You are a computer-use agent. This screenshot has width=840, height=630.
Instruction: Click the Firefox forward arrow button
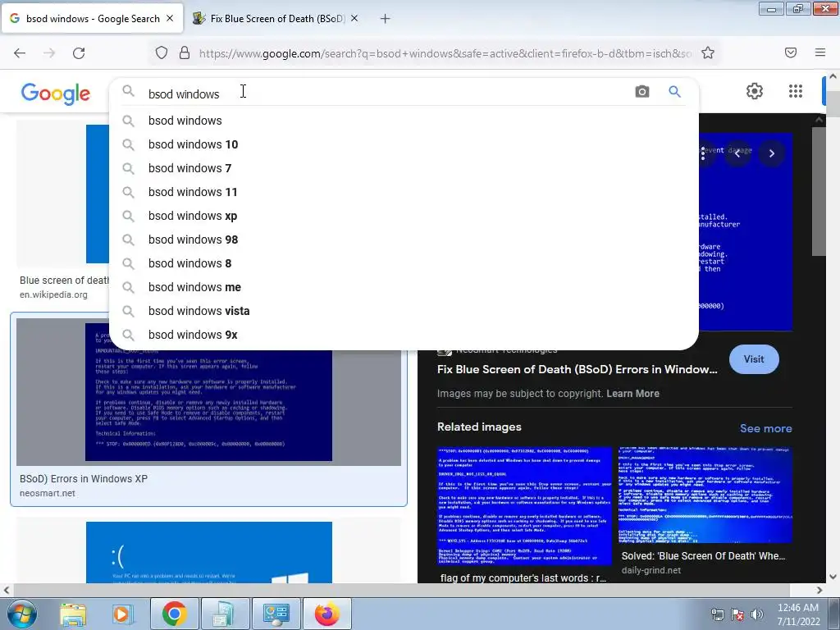pyautogui.click(x=49, y=53)
